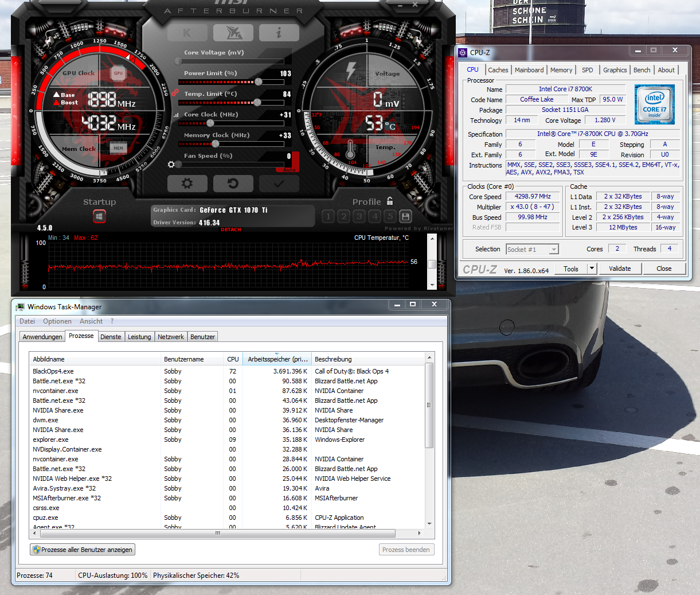Switch to the Leistung tab
Screen dimensions: 700x595
click(x=139, y=337)
